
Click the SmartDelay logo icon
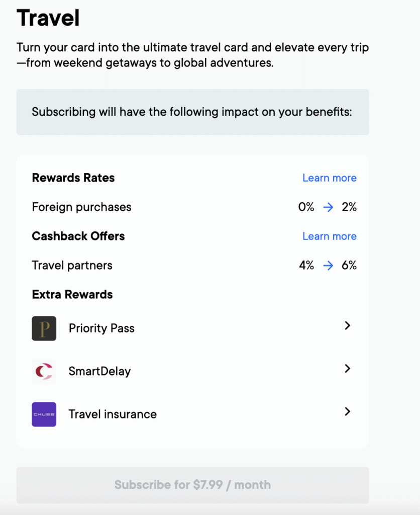click(x=44, y=372)
